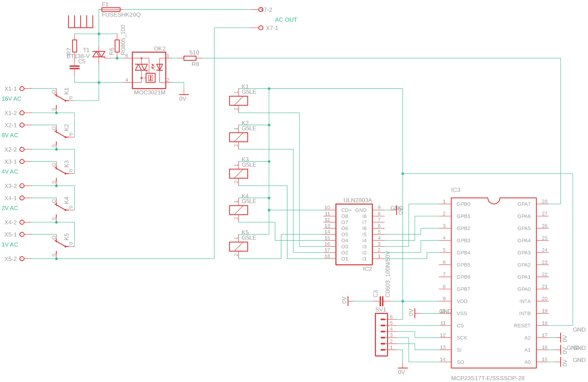Click the X5-2 terminal pad
The height and width of the screenshot is (382, 588).
pyautogui.click(x=22, y=259)
